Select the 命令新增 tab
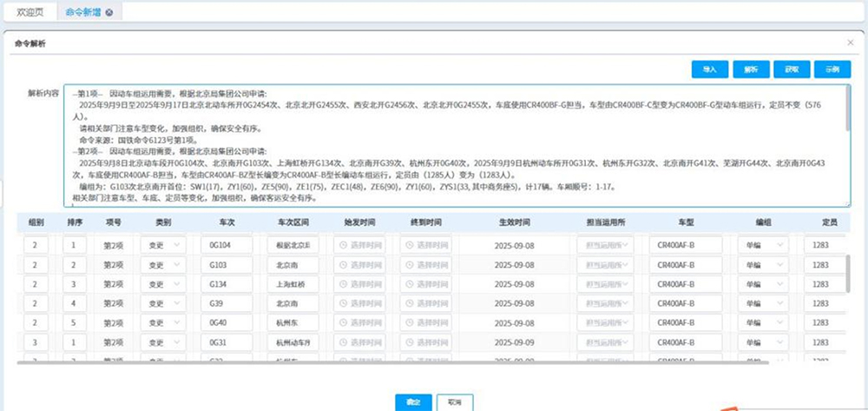This screenshot has width=868, height=411. [x=82, y=12]
